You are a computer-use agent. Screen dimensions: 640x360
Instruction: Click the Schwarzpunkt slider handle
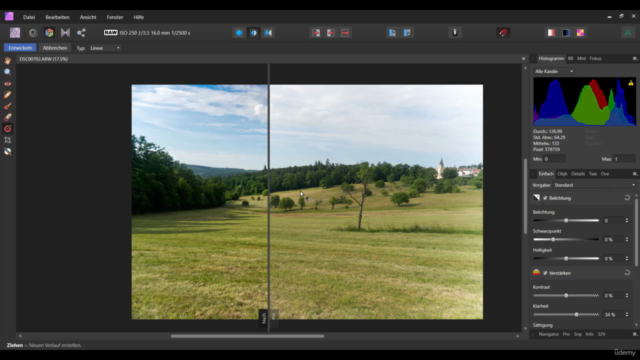pos(553,240)
